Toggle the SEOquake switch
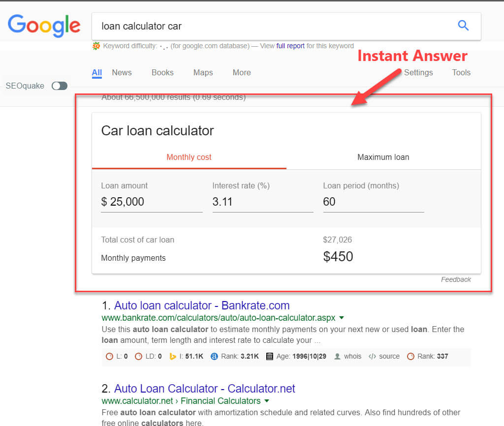Screen dimensions: 504x426 pyautogui.click(x=60, y=86)
